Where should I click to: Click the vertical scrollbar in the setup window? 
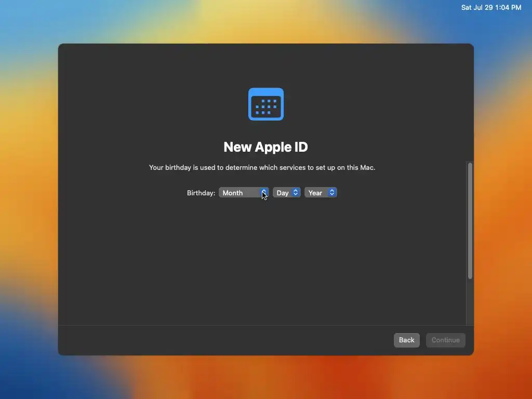click(470, 221)
